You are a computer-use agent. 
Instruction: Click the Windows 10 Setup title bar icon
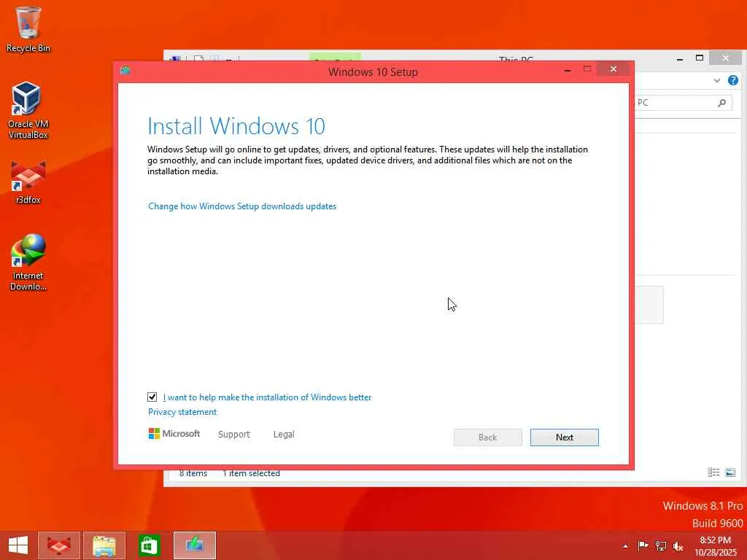[x=125, y=71]
